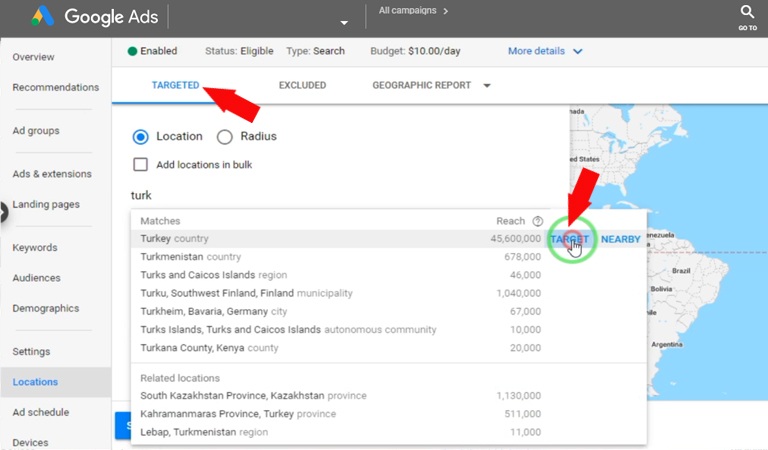Open Ads & extensions in the sidebar
768x450 pixels.
pyautogui.click(x=52, y=174)
